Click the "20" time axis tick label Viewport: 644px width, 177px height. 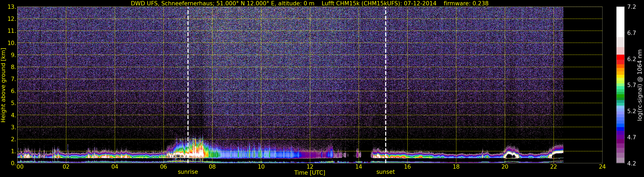[505, 167]
